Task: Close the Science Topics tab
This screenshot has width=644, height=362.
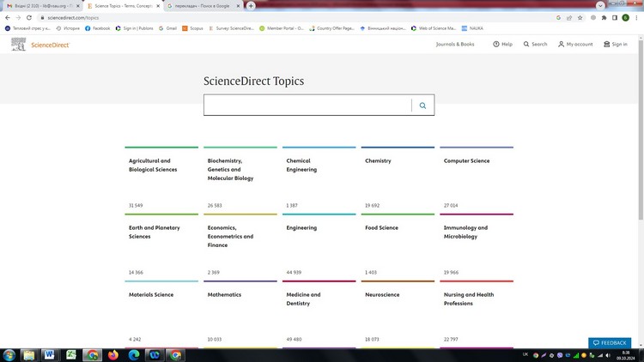Action: point(158,6)
